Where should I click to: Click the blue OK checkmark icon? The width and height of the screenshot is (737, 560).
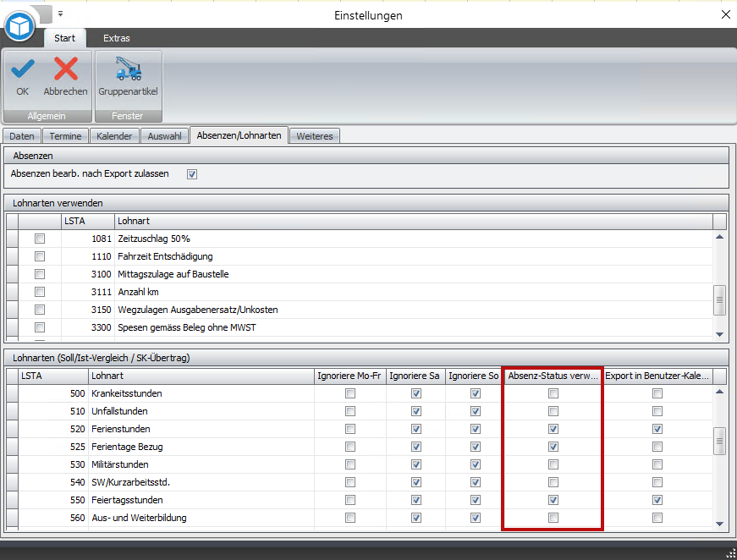(22, 70)
